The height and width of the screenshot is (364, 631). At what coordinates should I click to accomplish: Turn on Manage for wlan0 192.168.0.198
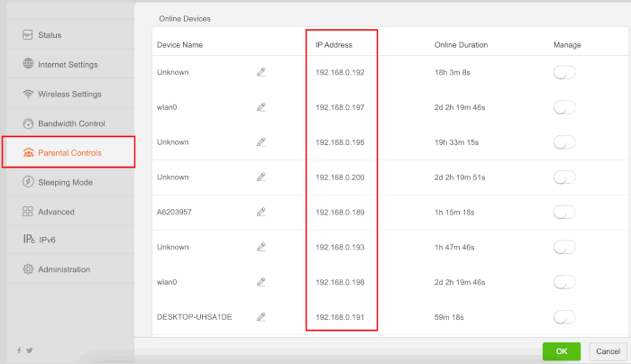point(564,282)
